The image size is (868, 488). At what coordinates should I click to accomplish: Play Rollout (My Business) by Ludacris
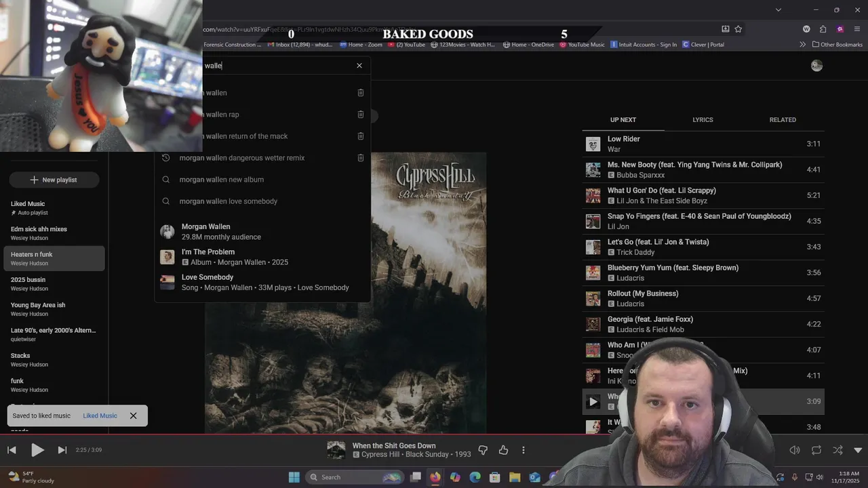click(703, 298)
